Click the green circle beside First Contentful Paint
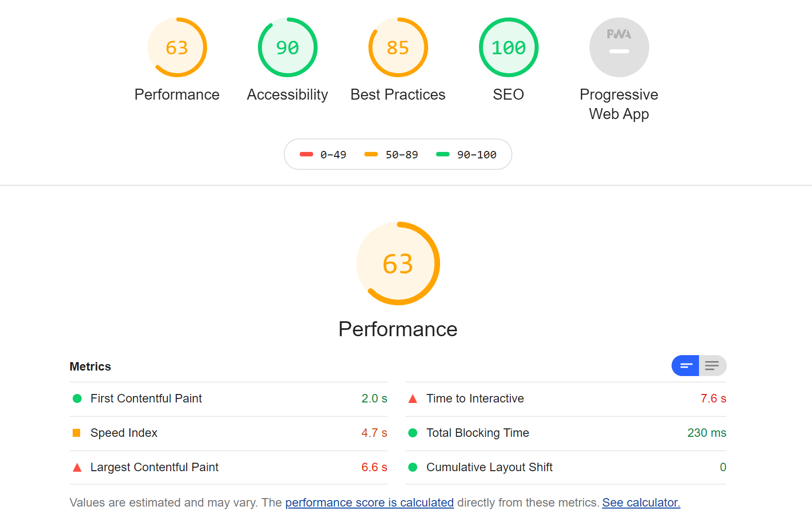 point(77,398)
